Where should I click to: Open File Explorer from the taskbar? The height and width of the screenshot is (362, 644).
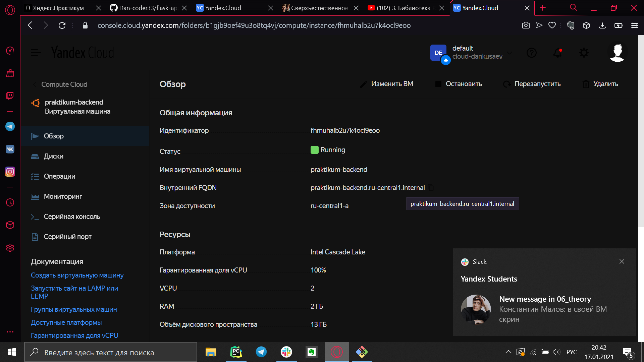211,352
